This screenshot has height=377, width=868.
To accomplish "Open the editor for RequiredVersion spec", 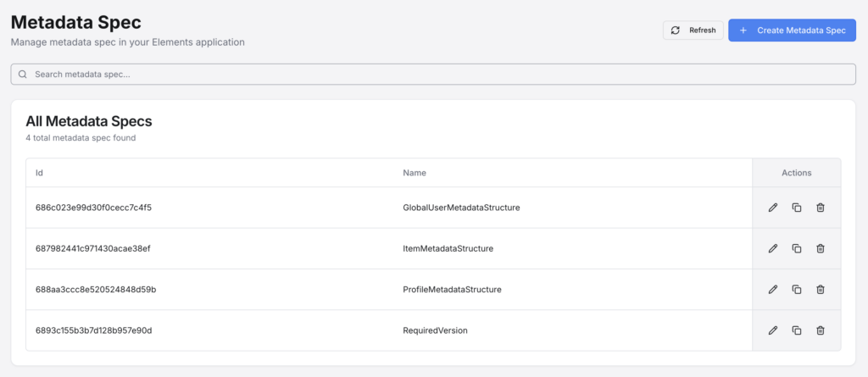I will (772, 330).
